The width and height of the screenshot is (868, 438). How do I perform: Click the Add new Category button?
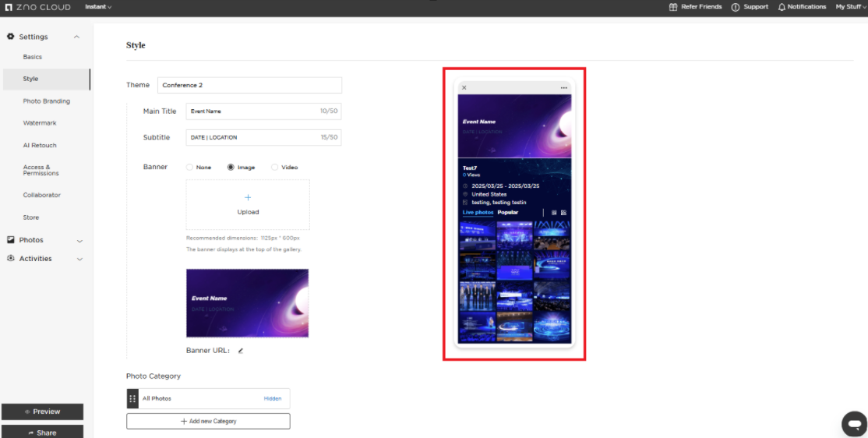pyautogui.click(x=208, y=422)
